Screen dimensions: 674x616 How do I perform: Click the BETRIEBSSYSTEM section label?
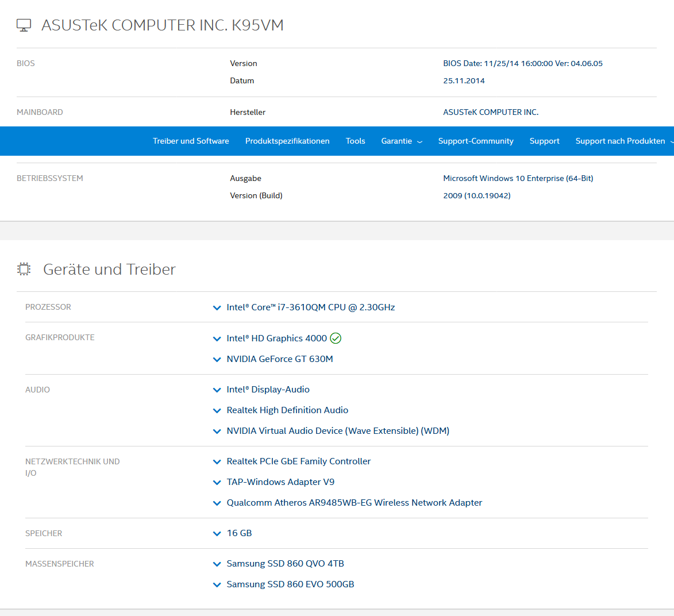point(50,178)
